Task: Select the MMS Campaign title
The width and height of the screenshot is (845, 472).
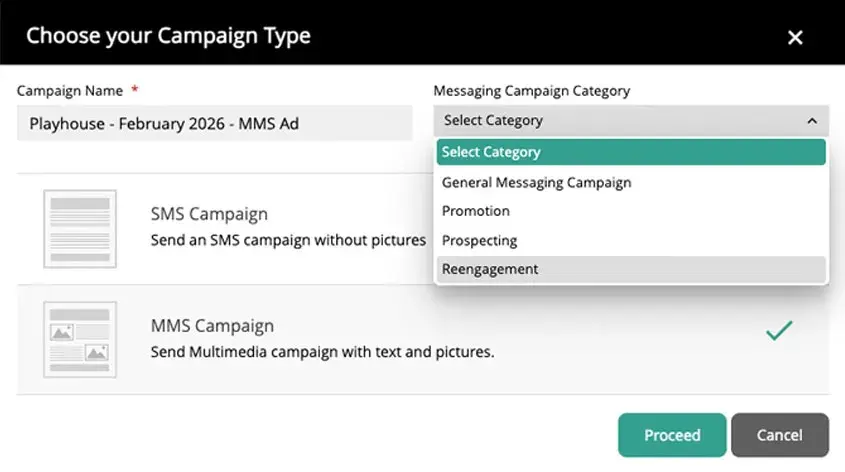Action: coord(212,326)
